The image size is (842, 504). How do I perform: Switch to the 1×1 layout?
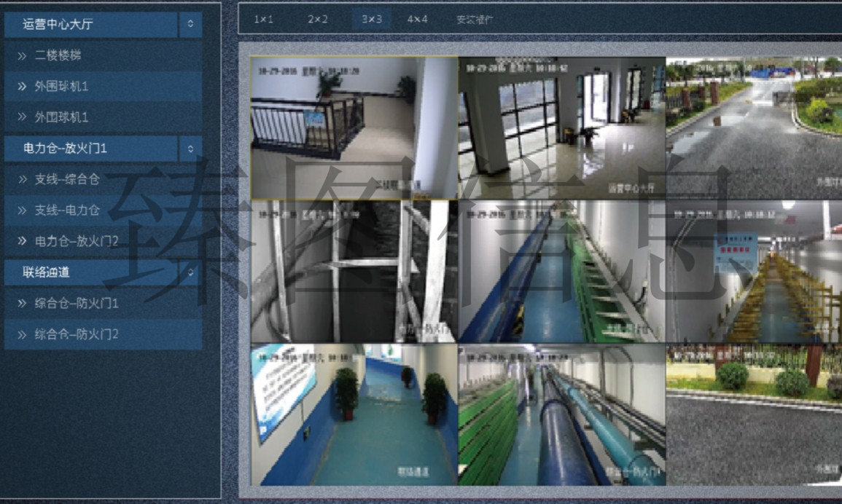click(x=264, y=20)
